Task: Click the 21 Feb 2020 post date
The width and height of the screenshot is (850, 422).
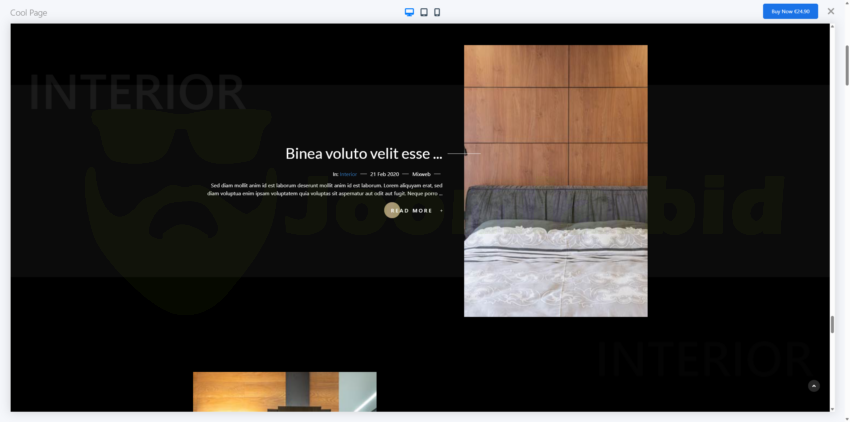Action: (384, 174)
